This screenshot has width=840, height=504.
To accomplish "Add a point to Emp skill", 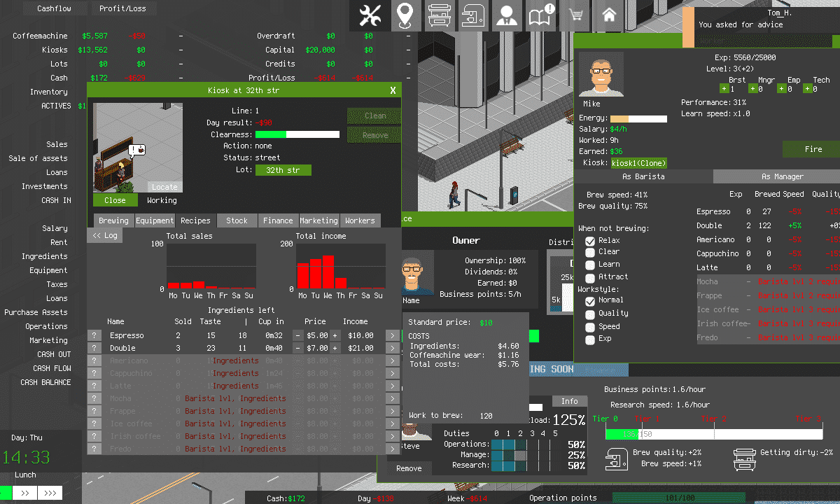I will 781,89.
